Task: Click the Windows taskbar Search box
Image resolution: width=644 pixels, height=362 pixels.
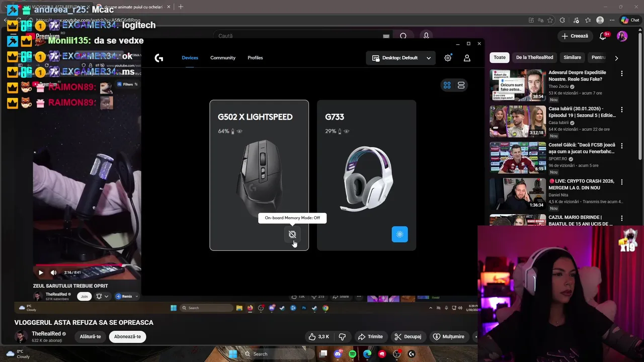Action: coord(277,354)
